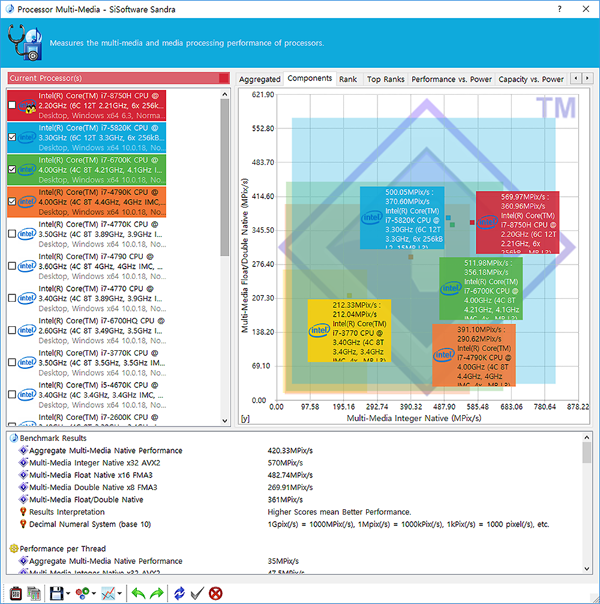The width and height of the screenshot is (600, 604).
Task: Click the line graph icon in toolbar
Action: 108,593
